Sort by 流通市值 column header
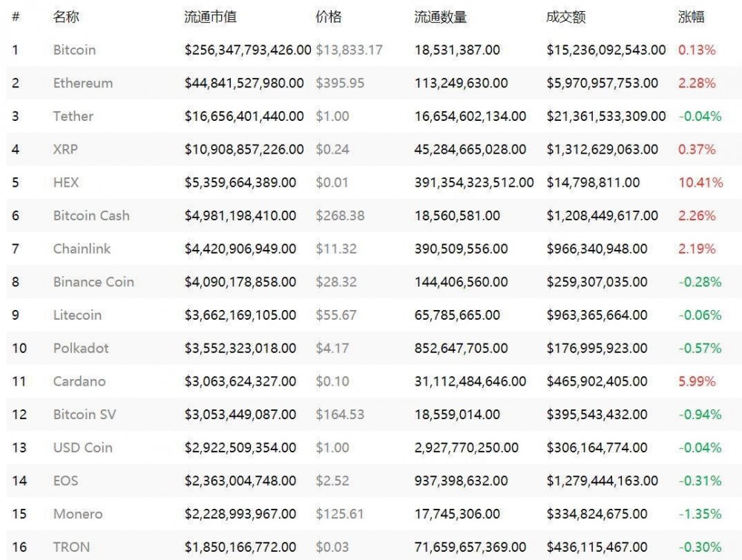Screen dimensions: 742x560 (x=211, y=17)
